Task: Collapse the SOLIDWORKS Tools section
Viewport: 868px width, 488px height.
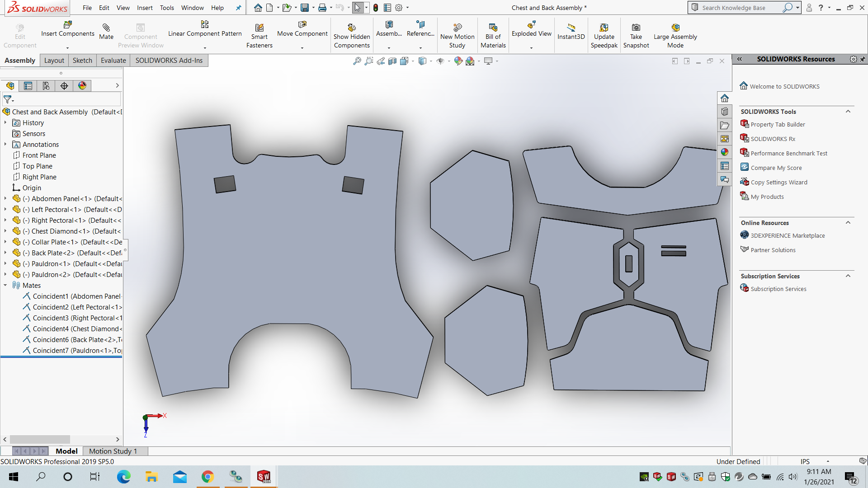Action: [x=848, y=112]
